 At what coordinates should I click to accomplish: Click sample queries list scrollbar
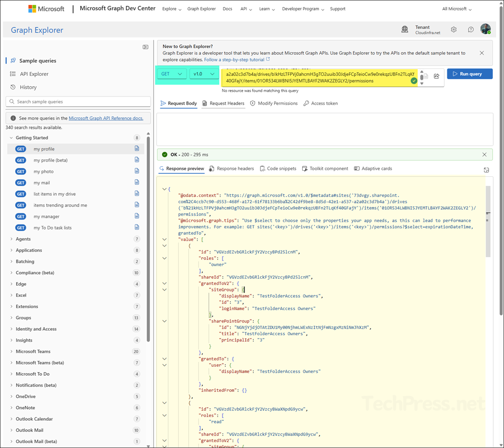point(148,238)
